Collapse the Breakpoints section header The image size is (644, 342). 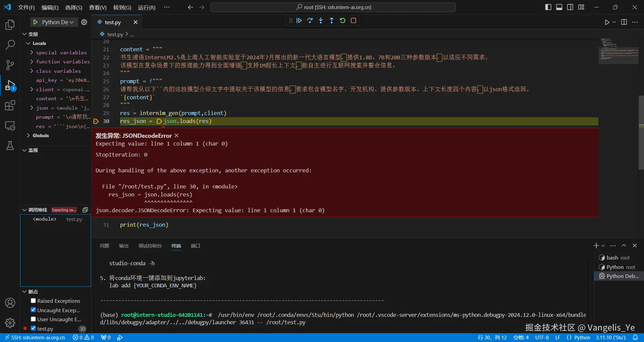pyautogui.click(x=56, y=292)
